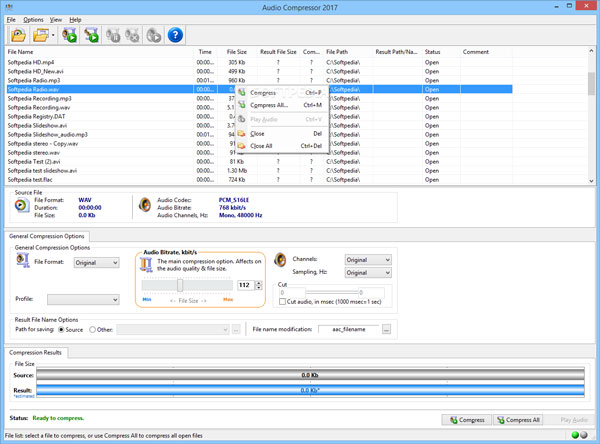Sort by the Status column header
Viewport: 600px width, 444px height.
pyautogui.click(x=441, y=52)
